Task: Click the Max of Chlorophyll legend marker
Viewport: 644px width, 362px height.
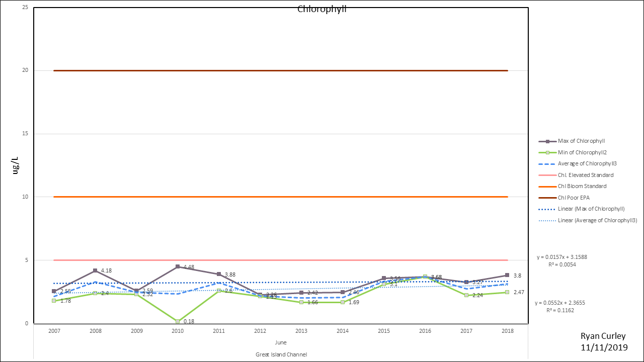Action: 547,141
